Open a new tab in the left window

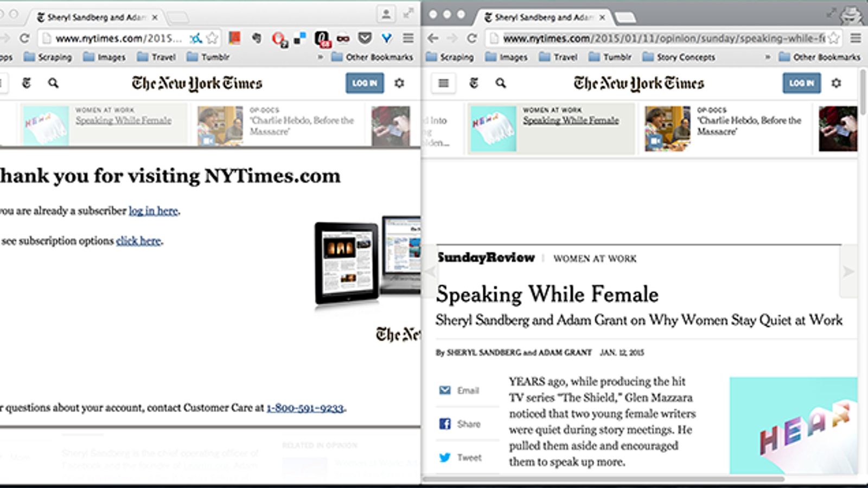[178, 18]
